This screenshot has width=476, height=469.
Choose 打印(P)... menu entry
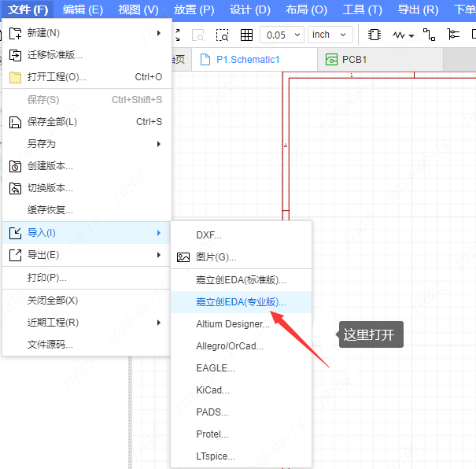tap(87, 278)
